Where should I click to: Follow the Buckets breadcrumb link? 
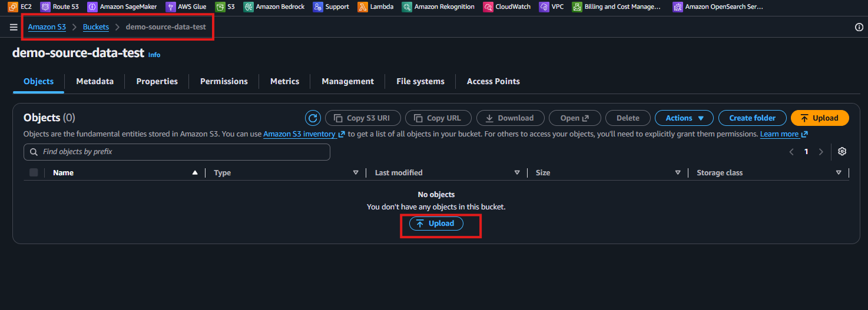click(96, 27)
